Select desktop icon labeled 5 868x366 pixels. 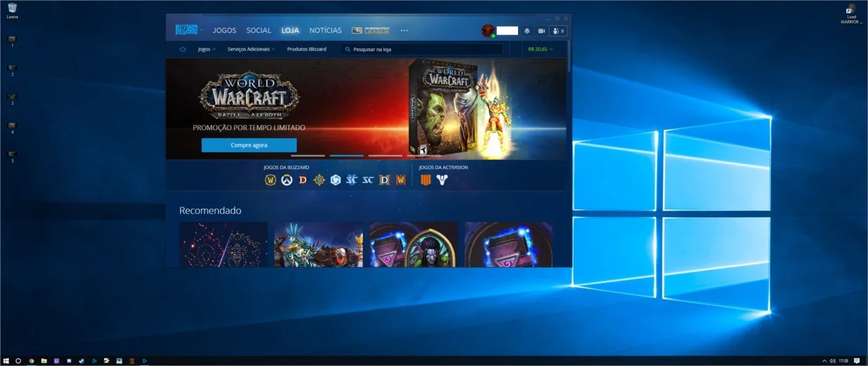point(12,156)
